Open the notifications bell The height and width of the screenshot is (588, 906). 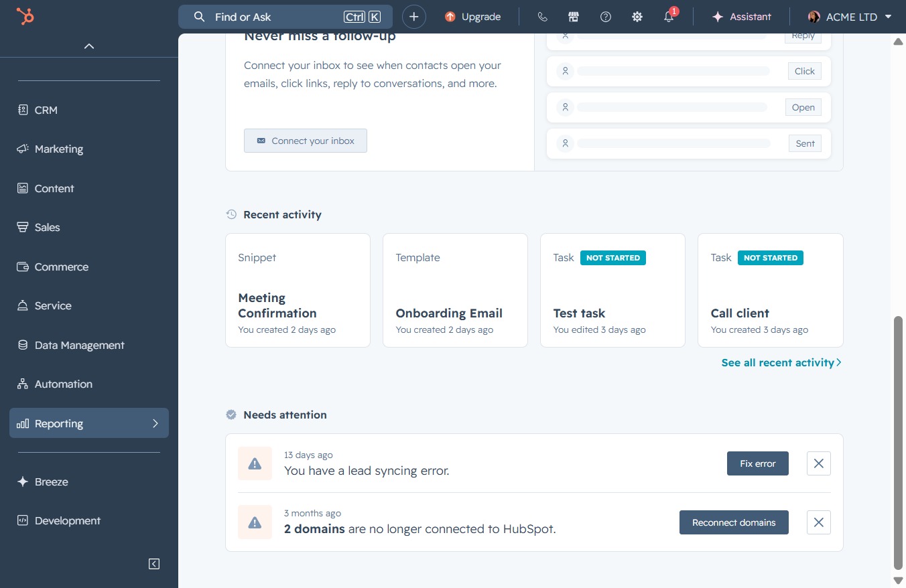click(669, 17)
